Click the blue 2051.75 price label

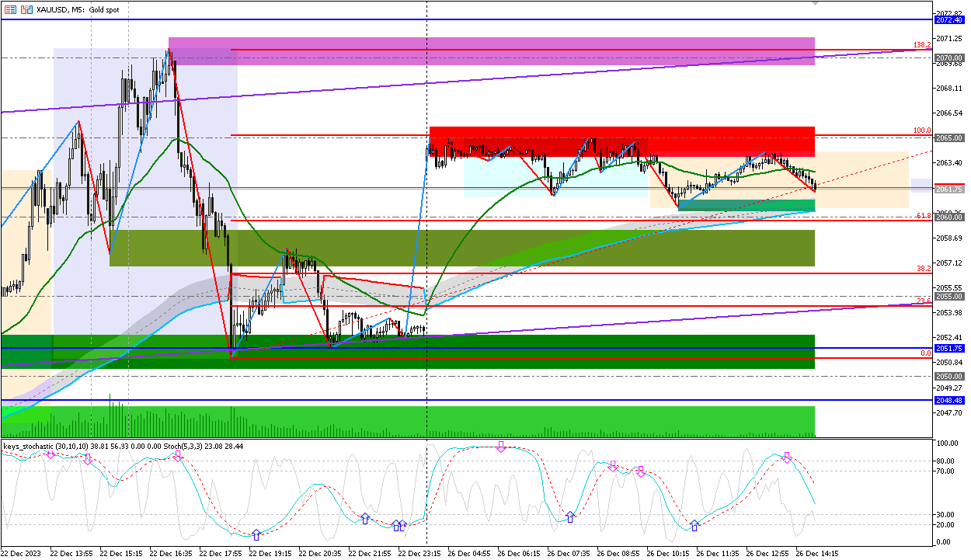pos(950,349)
